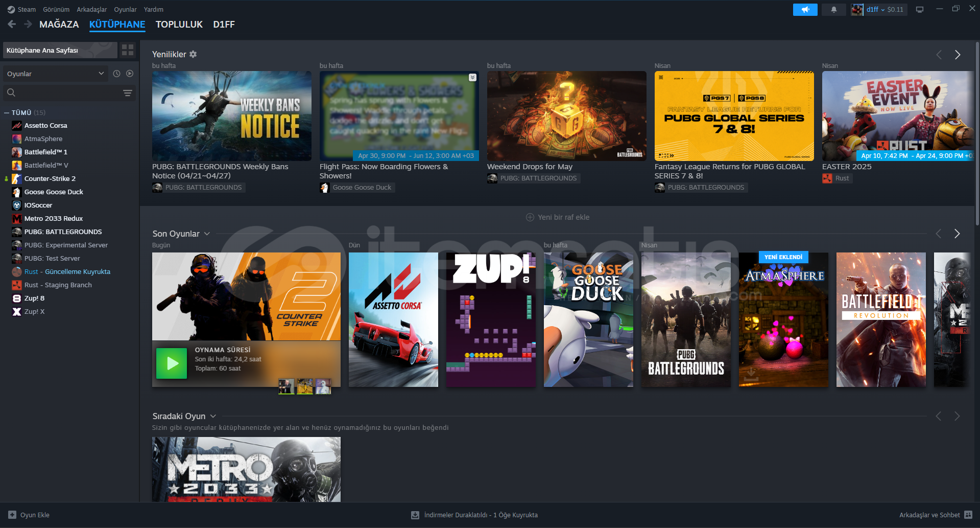The height and width of the screenshot is (528, 980).
Task: Click İndirmeler Duraklatıldı status text
Action: (481, 515)
